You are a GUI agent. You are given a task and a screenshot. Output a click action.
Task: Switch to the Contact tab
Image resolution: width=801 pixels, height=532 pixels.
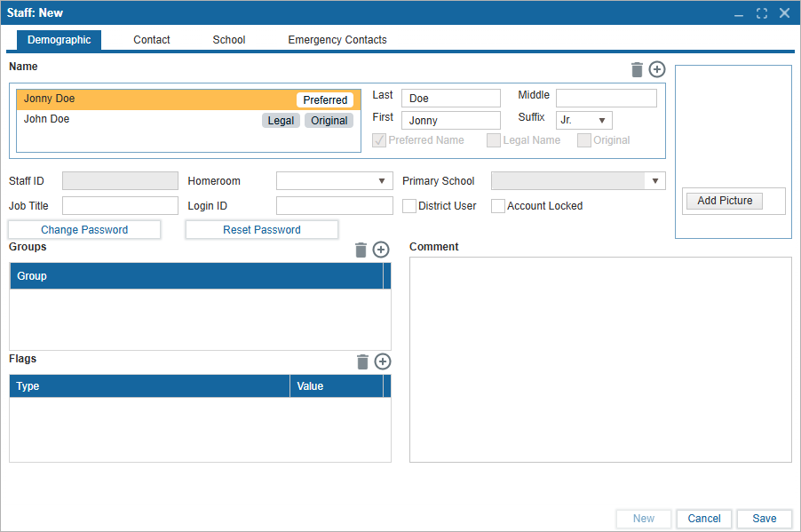tap(152, 40)
